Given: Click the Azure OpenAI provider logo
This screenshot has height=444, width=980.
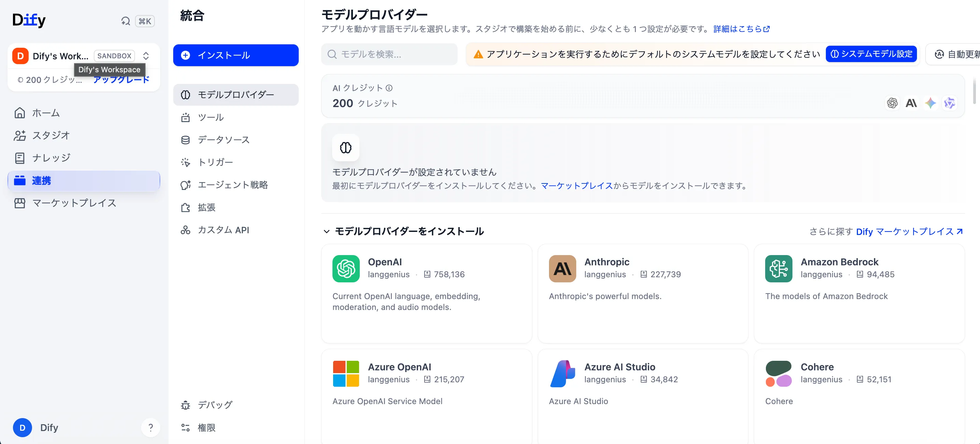Looking at the screenshot, I should tap(346, 374).
